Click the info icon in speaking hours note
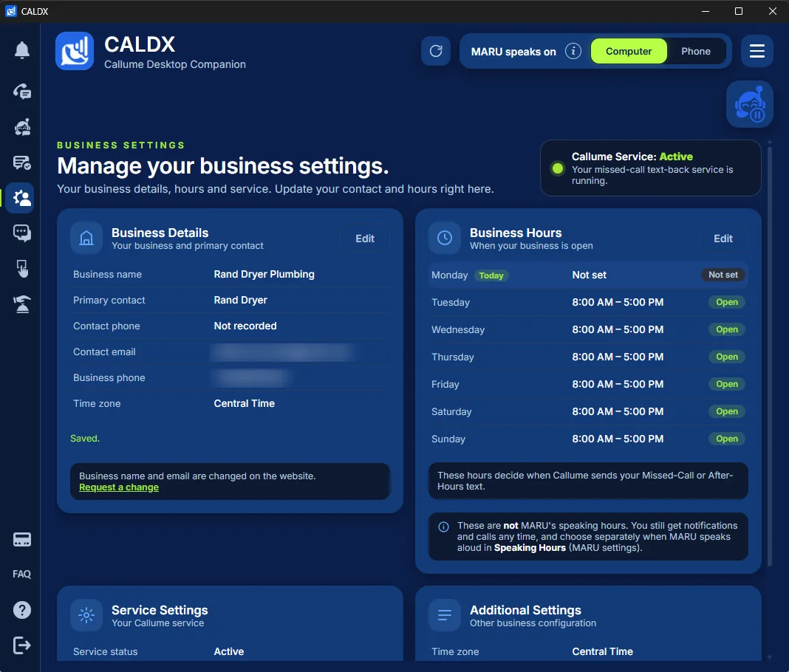This screenshot has height=672, width=789. coord(443,527)
